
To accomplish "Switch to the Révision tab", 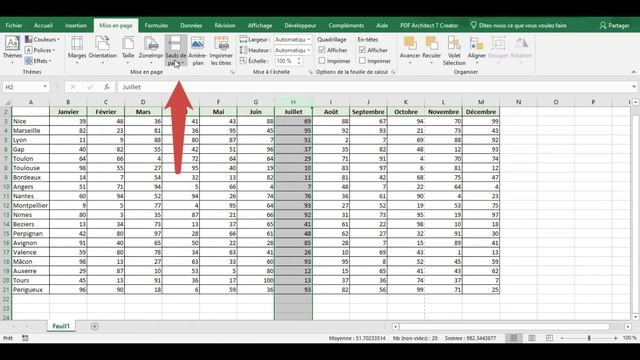I will click(x=225, y=25).
